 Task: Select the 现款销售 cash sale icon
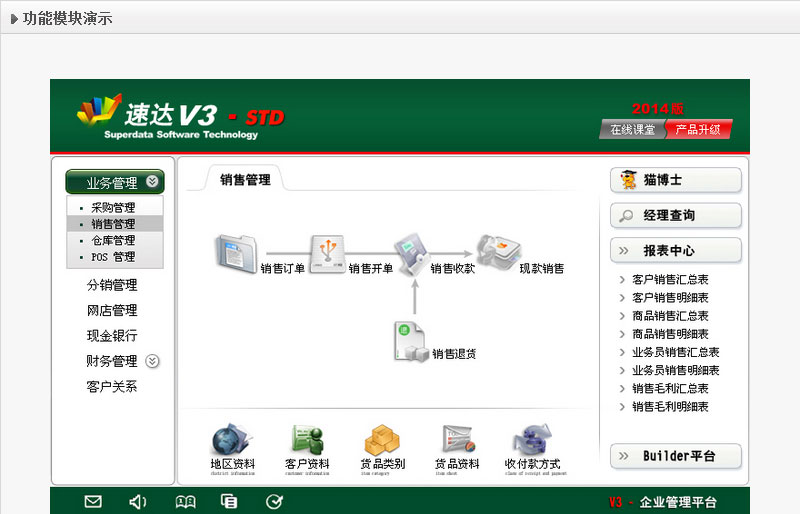(x=499, y=252)
